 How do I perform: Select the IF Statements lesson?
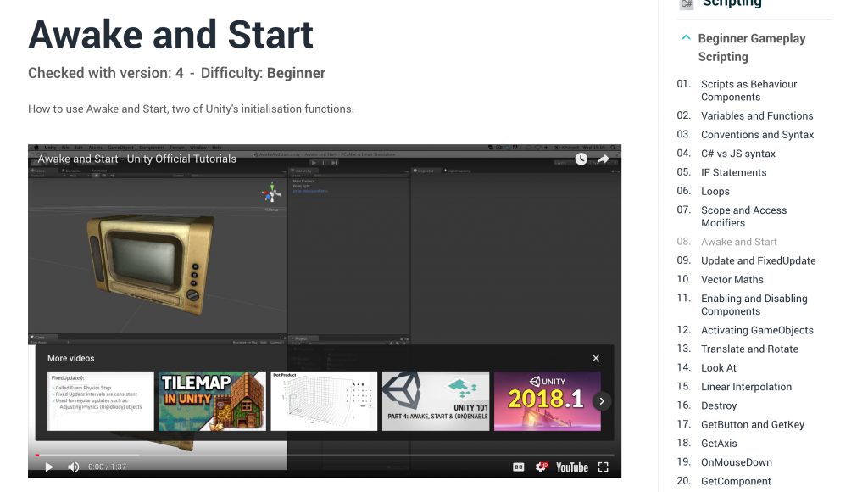tap(733, 172)
